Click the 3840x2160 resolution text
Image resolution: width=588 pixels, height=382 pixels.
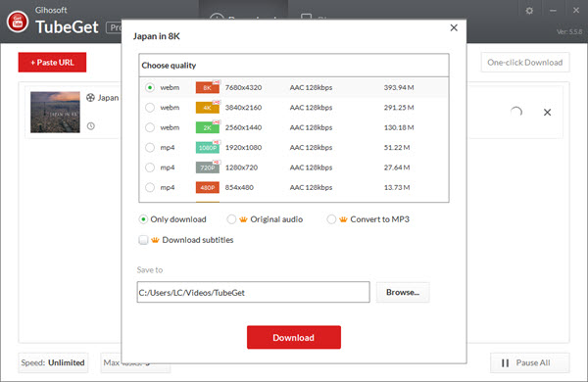[243, 108]
